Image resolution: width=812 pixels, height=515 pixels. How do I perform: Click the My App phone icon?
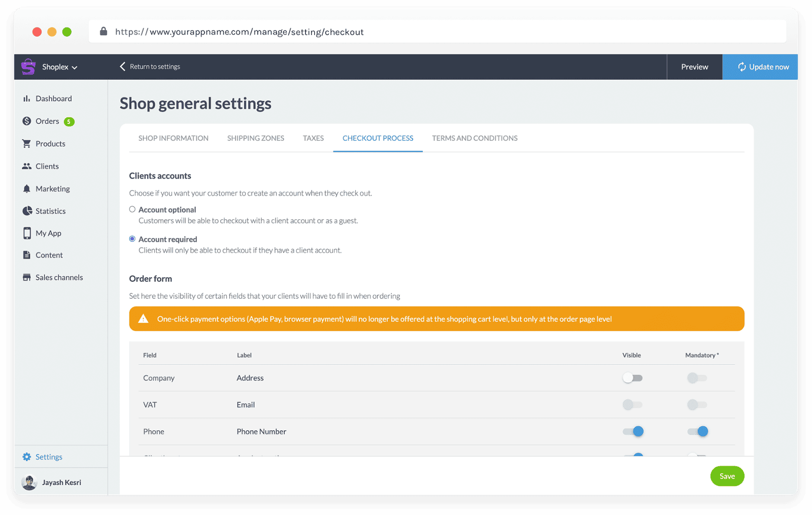pyautogui.click(x=27, y=233)
